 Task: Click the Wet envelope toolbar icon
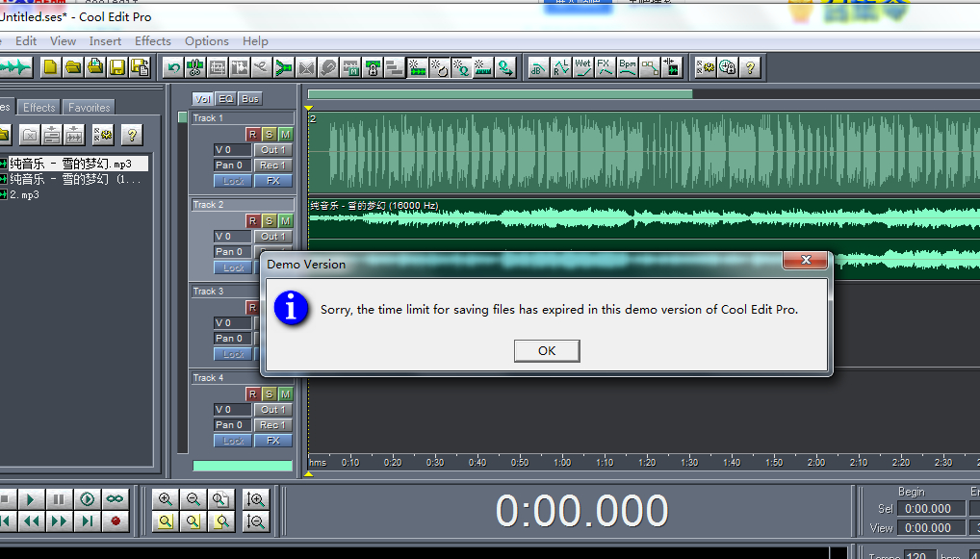(x=582, y=66)
